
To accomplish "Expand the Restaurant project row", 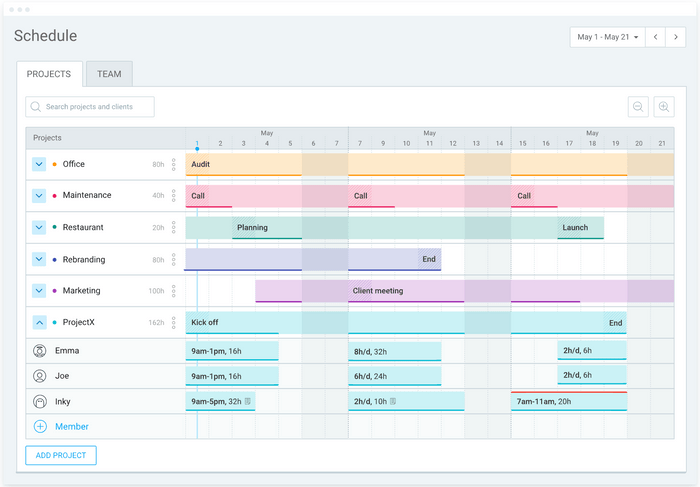I will [39, 227].
